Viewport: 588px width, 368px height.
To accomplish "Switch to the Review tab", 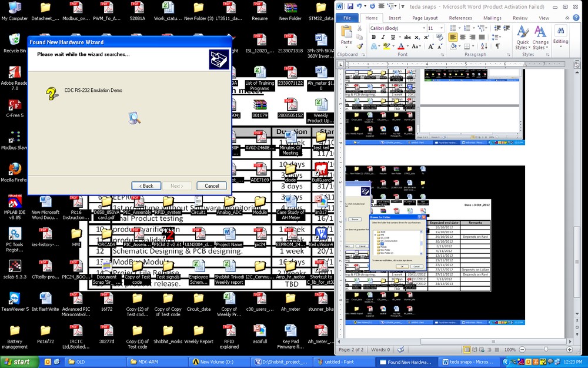I will [520, 18].
